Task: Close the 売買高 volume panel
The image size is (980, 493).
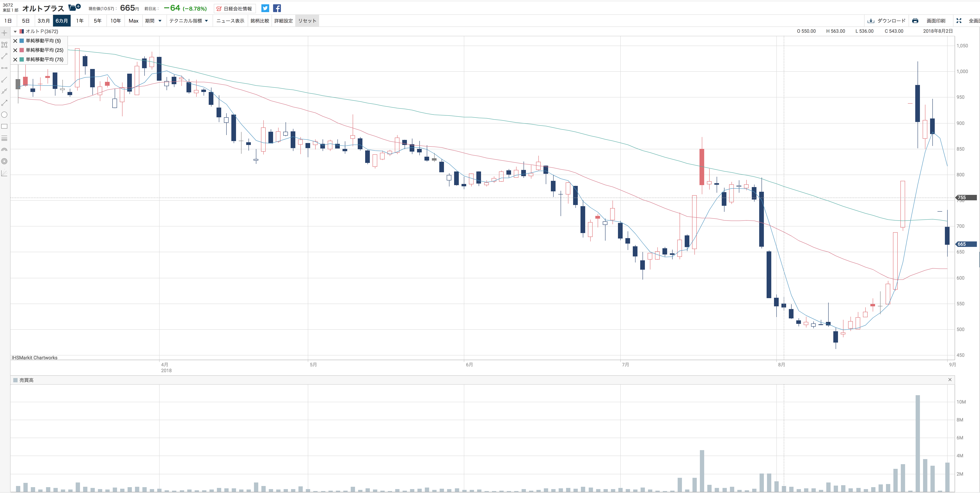Action: [x=950, y=380]
